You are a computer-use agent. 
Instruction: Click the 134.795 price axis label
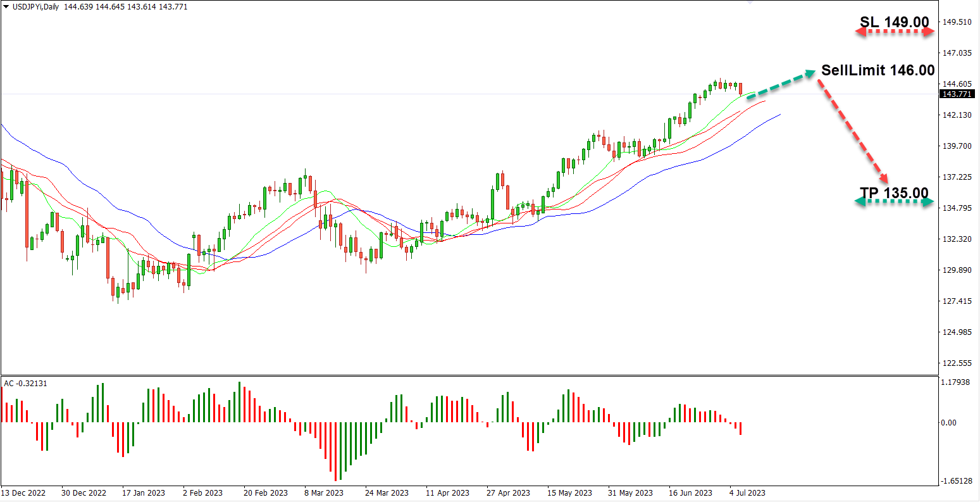(x=957, y=208)
